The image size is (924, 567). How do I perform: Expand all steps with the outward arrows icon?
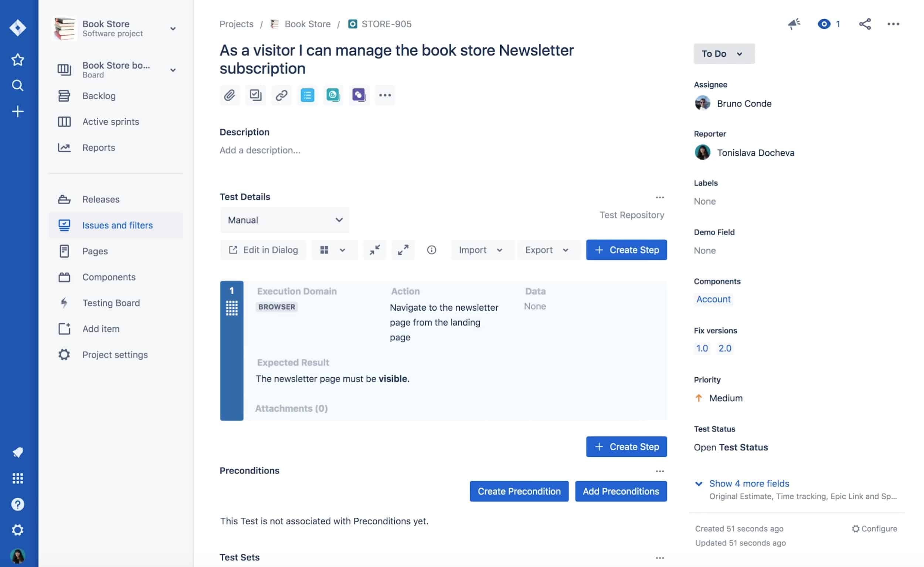(403, 250)
